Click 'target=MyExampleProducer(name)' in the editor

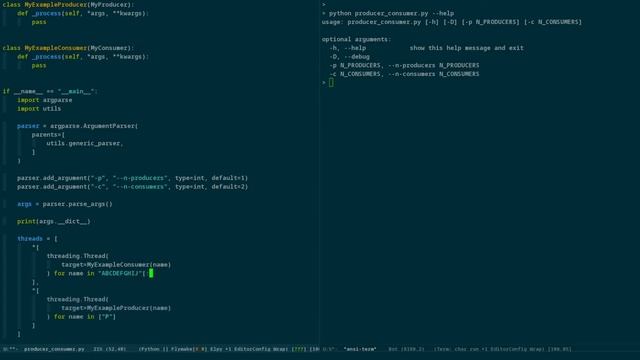tap(116, 308)
